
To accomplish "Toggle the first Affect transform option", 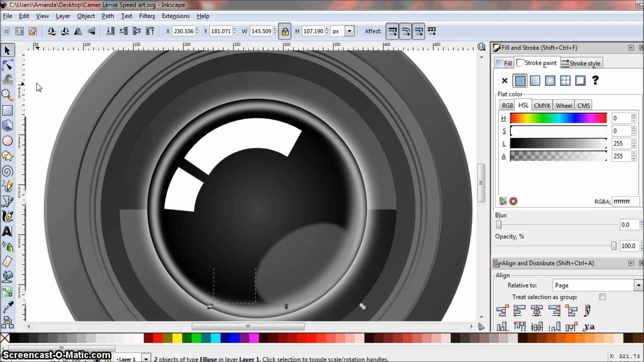I will pyautogui.click(x=392, y=31).
